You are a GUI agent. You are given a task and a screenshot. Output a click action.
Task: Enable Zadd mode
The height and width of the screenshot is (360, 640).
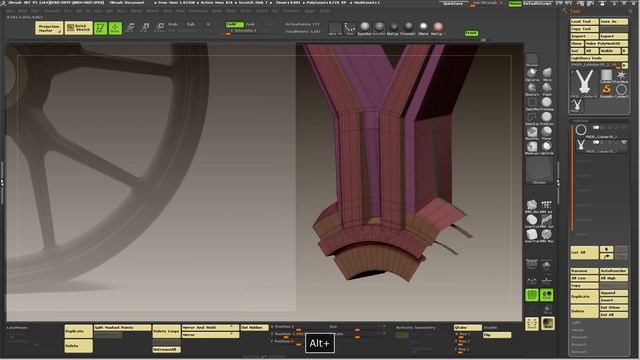(x=235, y=24)
